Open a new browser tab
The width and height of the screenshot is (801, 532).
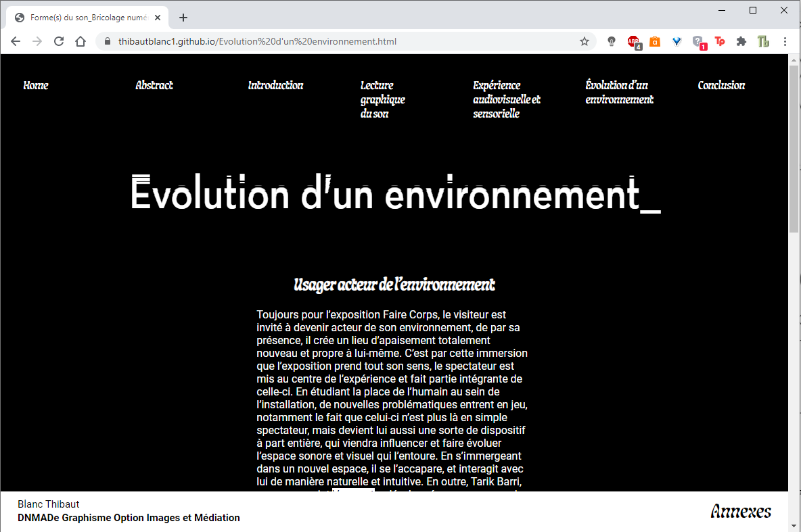tap(183, 18)
